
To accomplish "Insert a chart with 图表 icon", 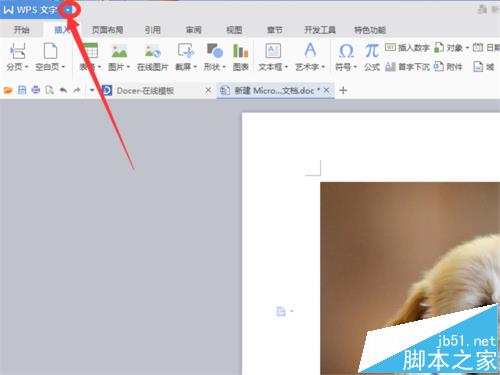I will coord(241,57).
